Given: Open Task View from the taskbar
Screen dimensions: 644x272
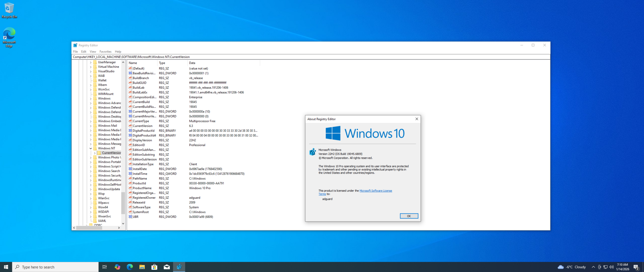Looking at the screenshot, I should tap(104, 267).
